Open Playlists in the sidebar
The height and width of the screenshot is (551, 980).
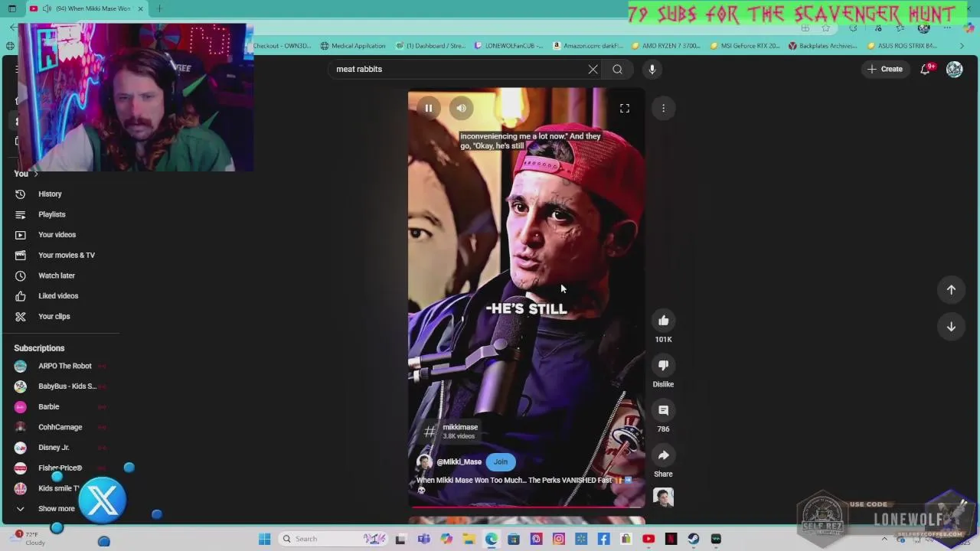click(52, 214)
